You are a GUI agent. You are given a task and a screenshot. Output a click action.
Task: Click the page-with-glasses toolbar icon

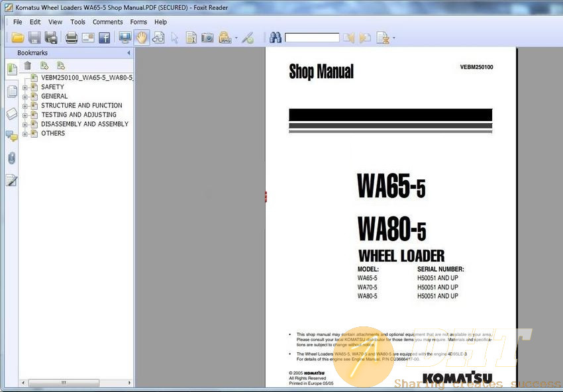click(x=158, y=37)
